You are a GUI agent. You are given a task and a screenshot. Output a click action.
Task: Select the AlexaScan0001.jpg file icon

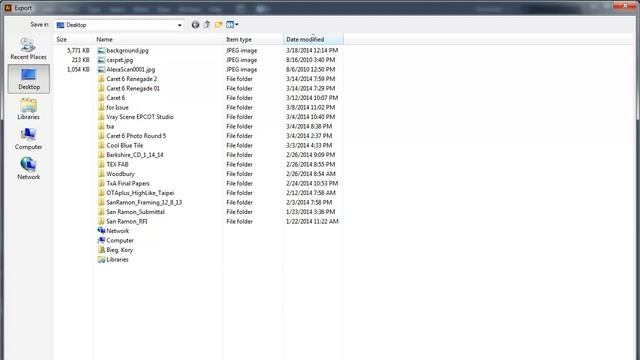[x=101, y=69]
